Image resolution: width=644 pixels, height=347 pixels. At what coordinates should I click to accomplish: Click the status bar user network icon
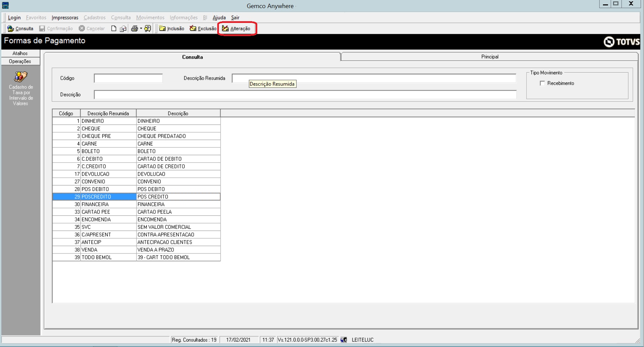(344, 340)
